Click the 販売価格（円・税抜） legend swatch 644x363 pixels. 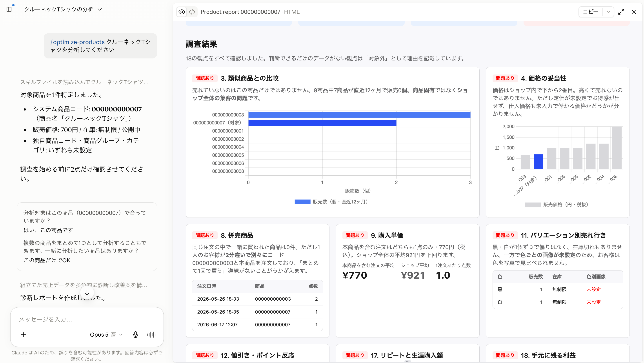533,205
